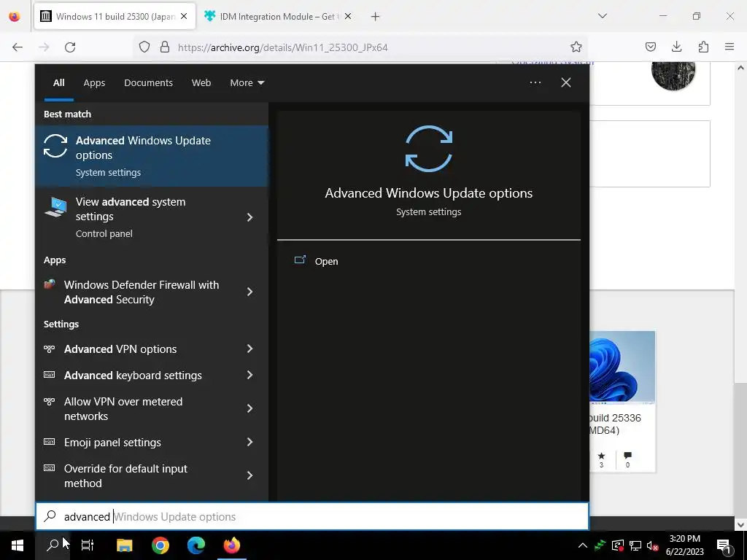Screen dimensions: 747x560
Task: Open the Firefox hamburger application menu
Action: (x=729, y=47)
